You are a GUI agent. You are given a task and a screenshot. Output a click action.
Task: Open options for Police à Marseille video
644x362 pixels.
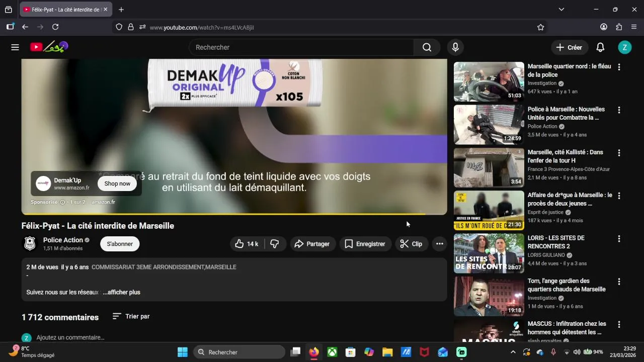[619, 110]
